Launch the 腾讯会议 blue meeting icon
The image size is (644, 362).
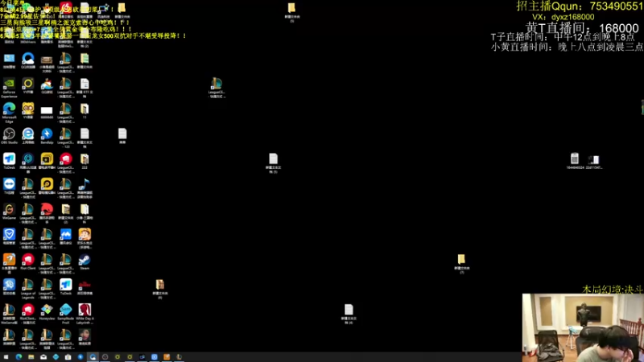66,237
